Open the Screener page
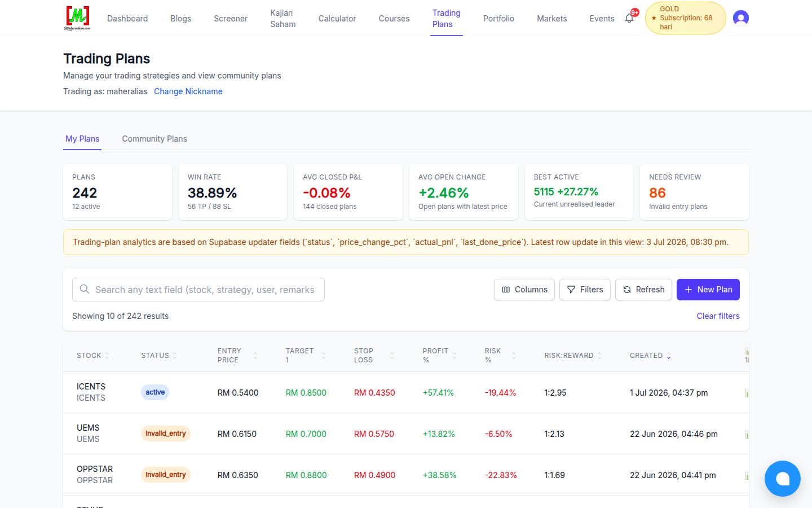The height and width of the screenshot is (508, 812). click(231, 19)
